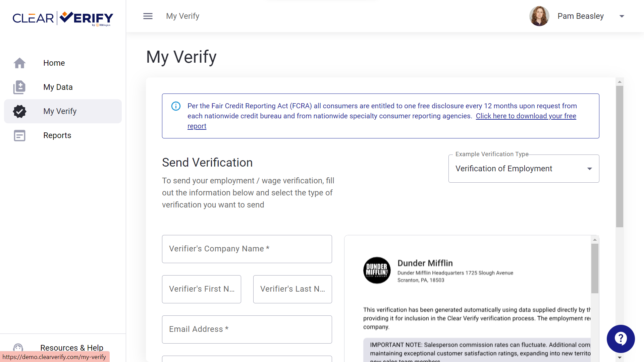Click the My Verify badge icon
Screen dimensions: 644x362
point(19,111)
